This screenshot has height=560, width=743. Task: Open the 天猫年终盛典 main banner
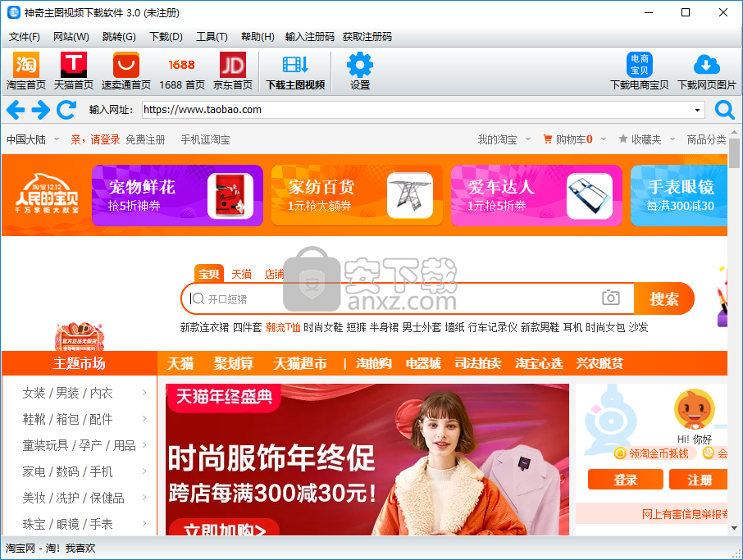(x=367, y=459)
